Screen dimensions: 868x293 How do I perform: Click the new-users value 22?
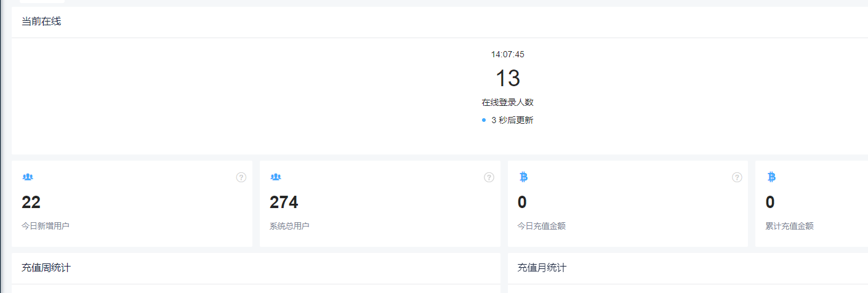click(x=31, y=202)
